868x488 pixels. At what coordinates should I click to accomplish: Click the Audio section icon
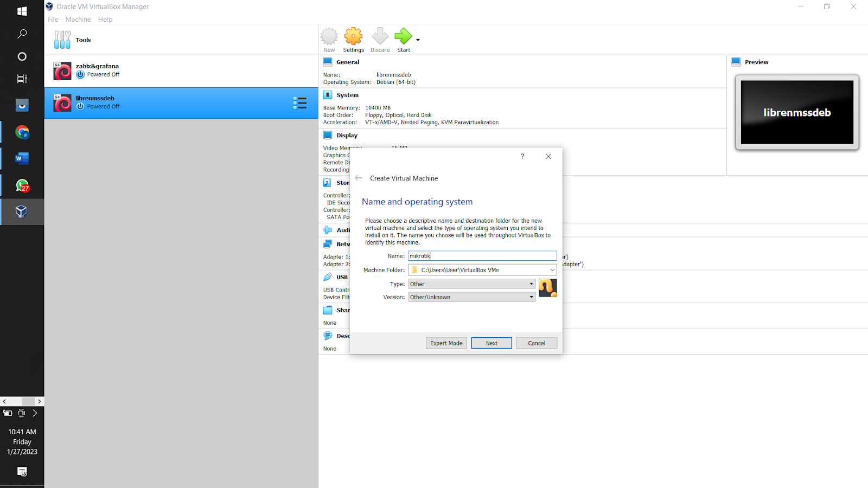[328, 230]
